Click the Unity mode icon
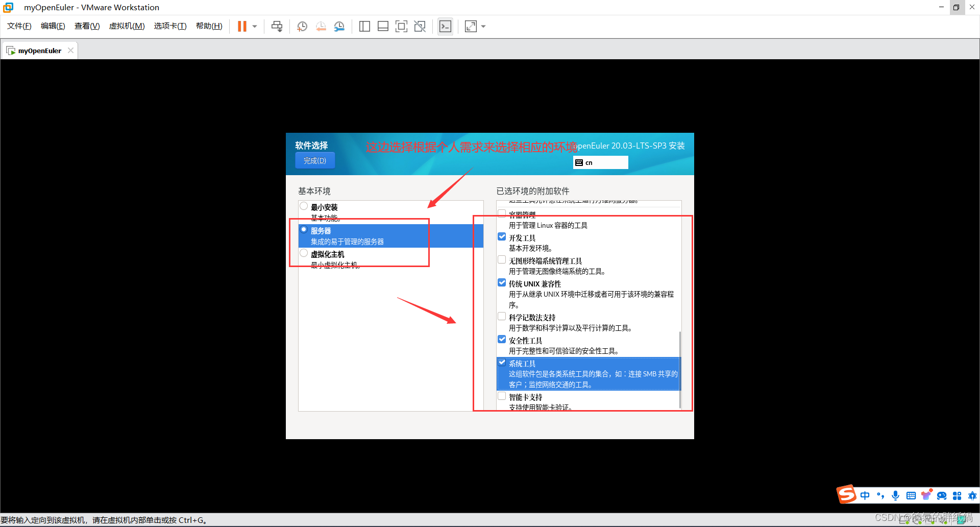The width and height of the screenshot is (980, 527). [x=420, y=26]
